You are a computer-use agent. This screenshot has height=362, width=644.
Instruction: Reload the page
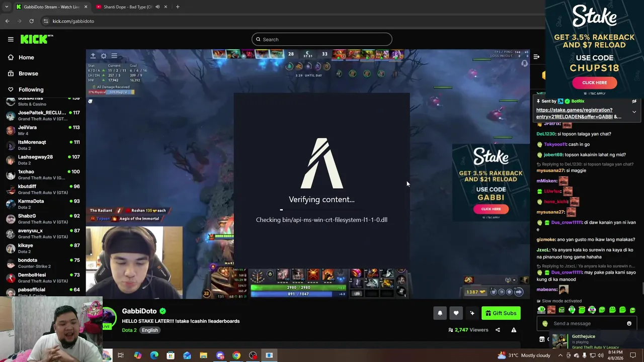[x=31, y=21]
